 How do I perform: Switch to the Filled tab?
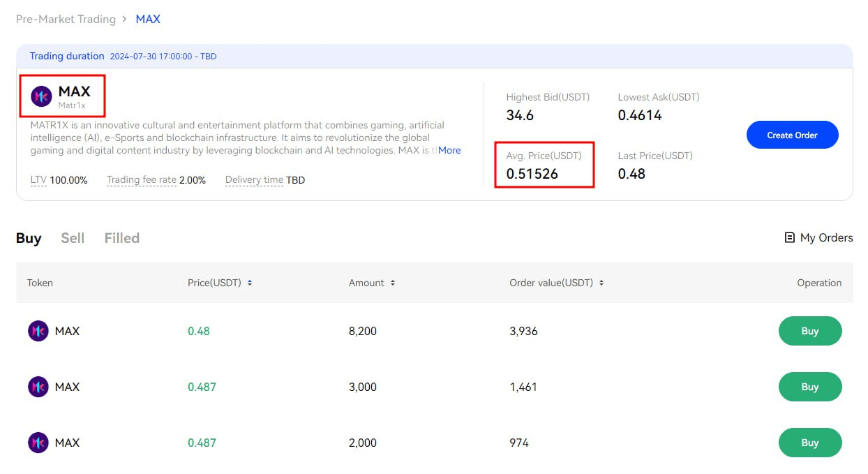coord(122,238)
